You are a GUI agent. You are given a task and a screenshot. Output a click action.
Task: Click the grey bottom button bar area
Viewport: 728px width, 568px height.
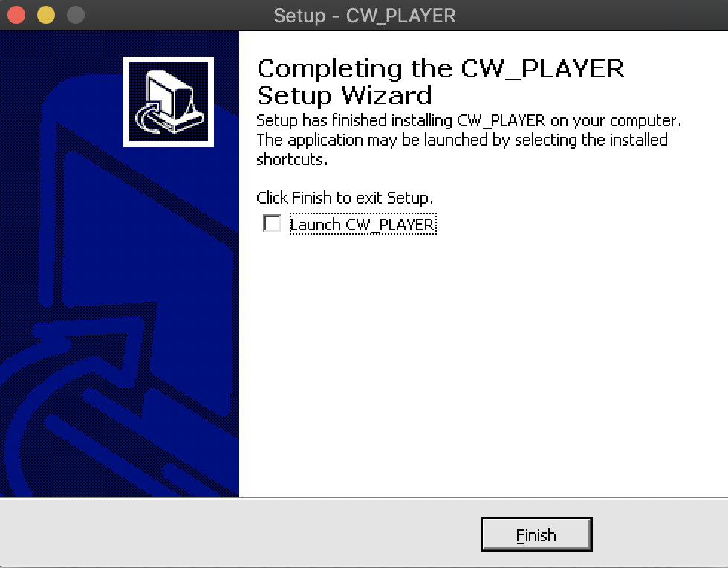(x=232, y=532)
